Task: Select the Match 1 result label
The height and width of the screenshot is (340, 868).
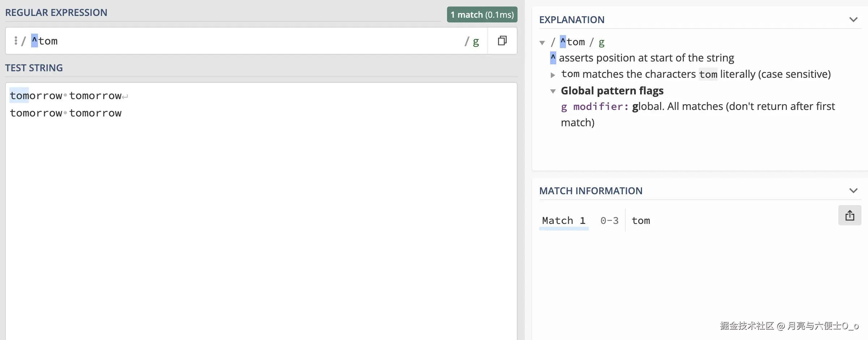Action: pos(563,220)
